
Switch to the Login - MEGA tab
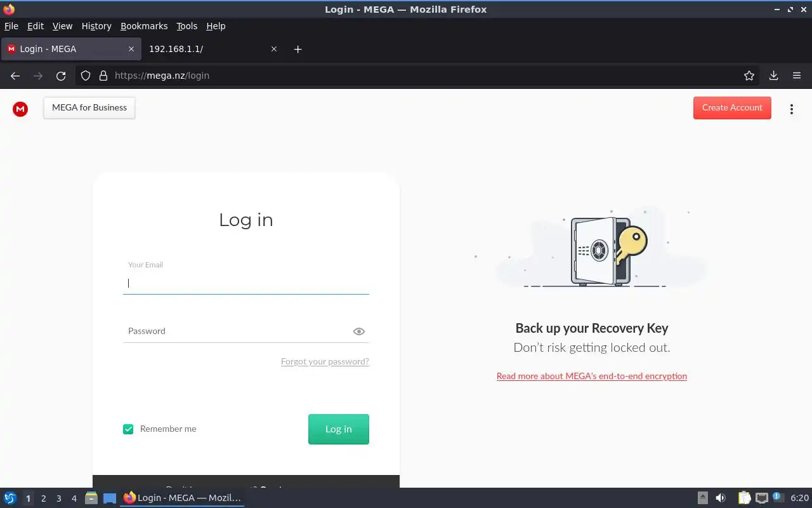(x=70, y=49)
